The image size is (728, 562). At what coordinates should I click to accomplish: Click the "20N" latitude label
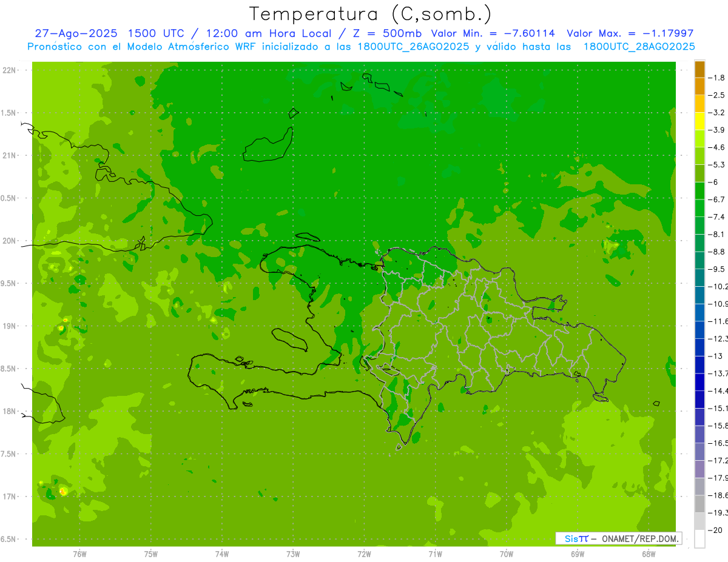pos(10,241)
